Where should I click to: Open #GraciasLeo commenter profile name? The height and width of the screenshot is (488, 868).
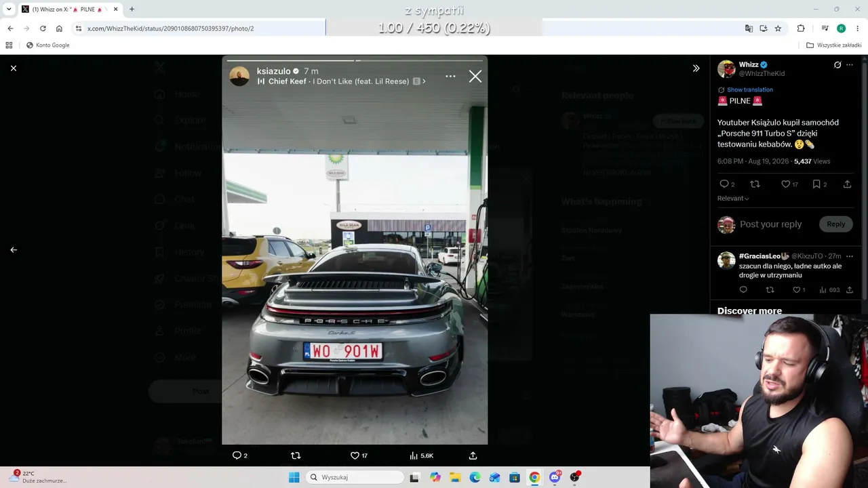pos(764,256)
